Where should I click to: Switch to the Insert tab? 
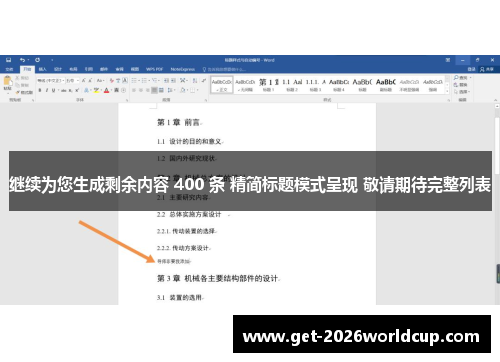pyautogui.click(x=42, y=69)
